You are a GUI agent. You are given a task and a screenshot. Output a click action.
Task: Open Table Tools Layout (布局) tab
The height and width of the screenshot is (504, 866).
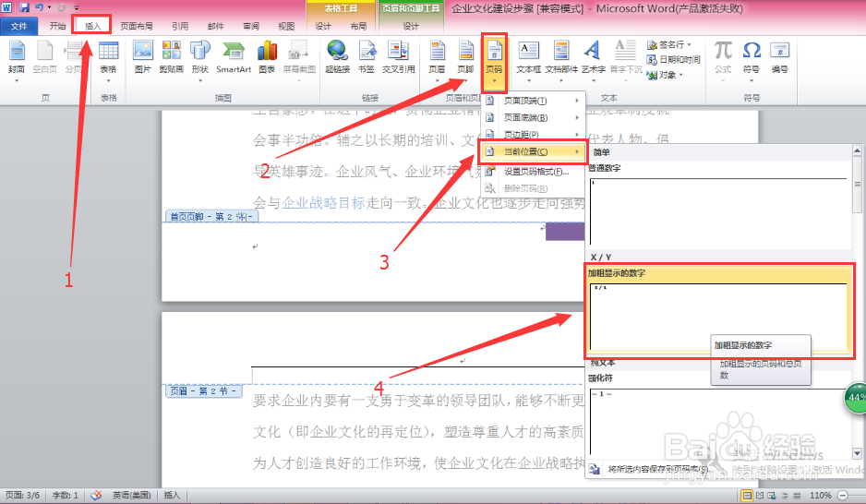pos(358,26)
